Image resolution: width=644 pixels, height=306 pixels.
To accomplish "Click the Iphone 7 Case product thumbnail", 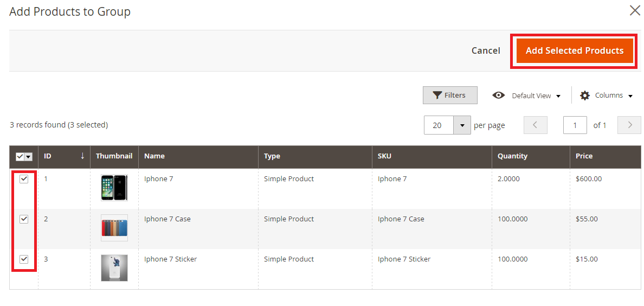I will [114, 228].
